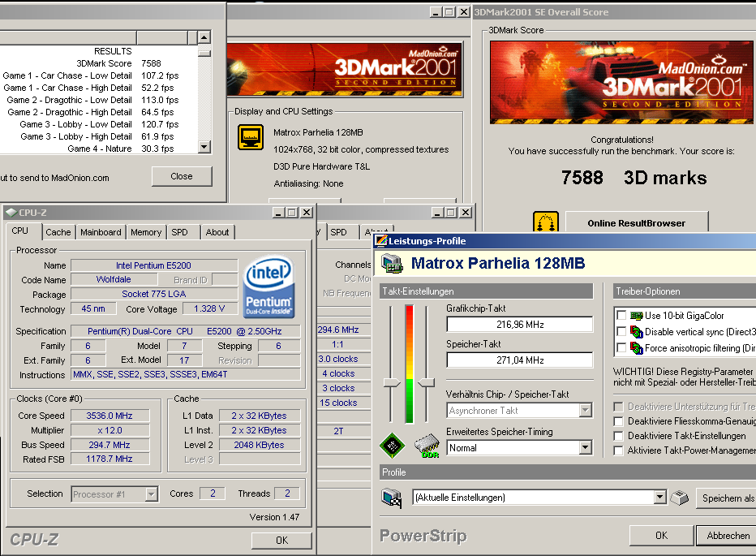Check Deaktiviere Fliesskomma-Genauigkeit

(x=618, y=421)
